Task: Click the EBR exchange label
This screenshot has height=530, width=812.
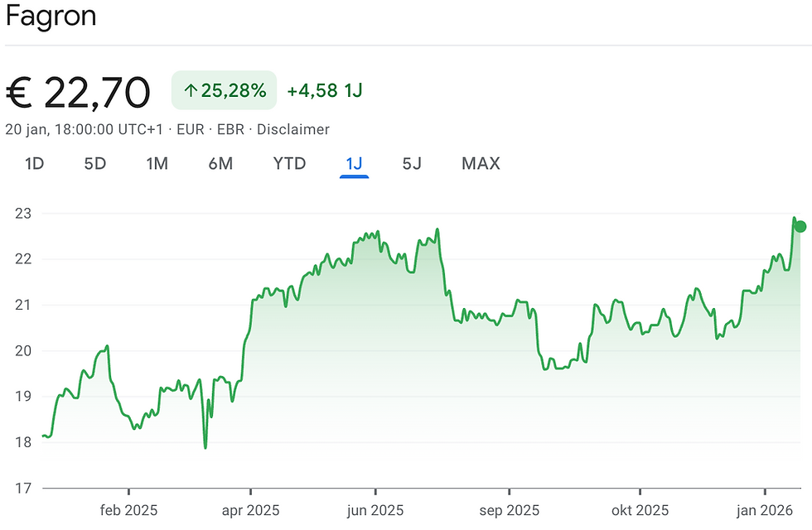Action: pos(230,129)
